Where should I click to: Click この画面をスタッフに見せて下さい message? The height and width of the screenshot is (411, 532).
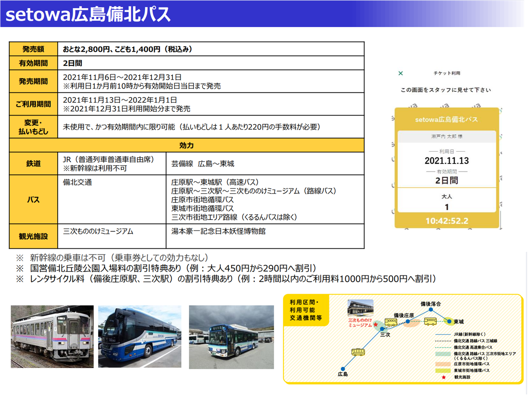click(x=446, y=90)
